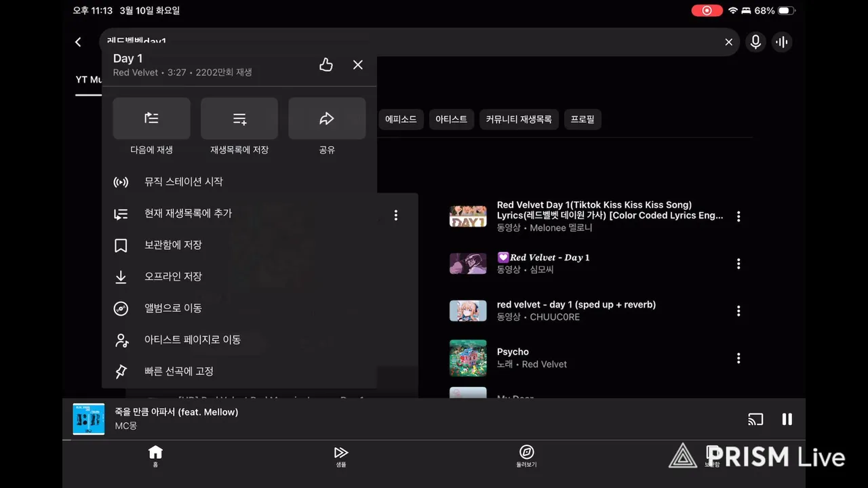Screen dimensions: 868x488
Task: Open more options for Psycho song
Action: [738, 358]
